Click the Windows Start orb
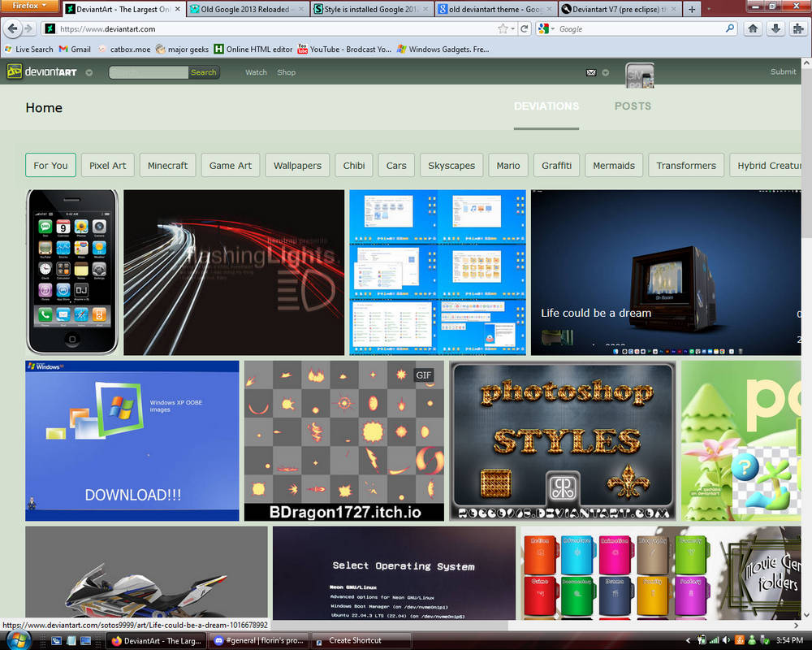This screenshot has width=812, height=650. click(x=19, y=640)
